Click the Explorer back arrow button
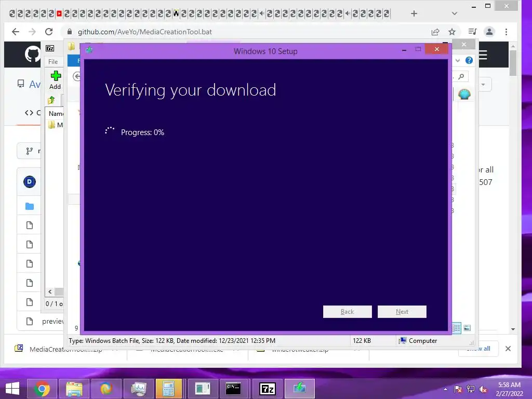This screenshot has width=532, height=399. click(76, 77)
